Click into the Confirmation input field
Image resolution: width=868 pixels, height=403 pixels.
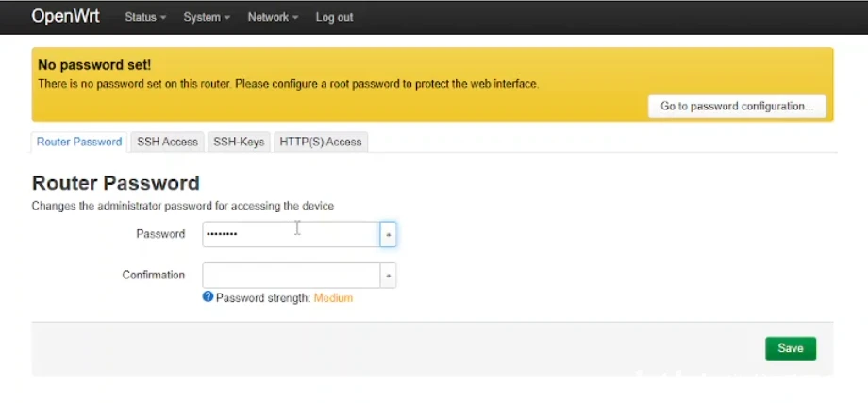(x=291, y=275)
